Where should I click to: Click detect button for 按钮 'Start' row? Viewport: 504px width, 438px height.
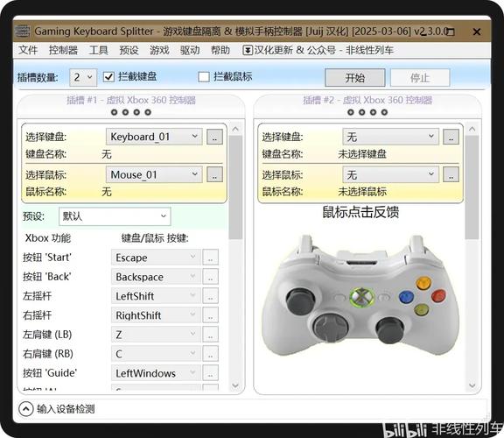click(211, 258)
